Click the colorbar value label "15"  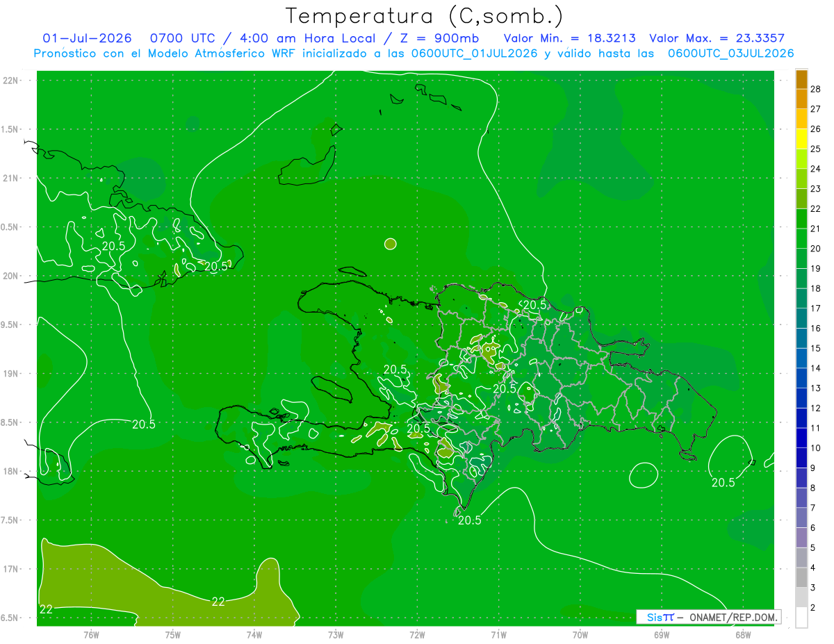pos(815,348)
